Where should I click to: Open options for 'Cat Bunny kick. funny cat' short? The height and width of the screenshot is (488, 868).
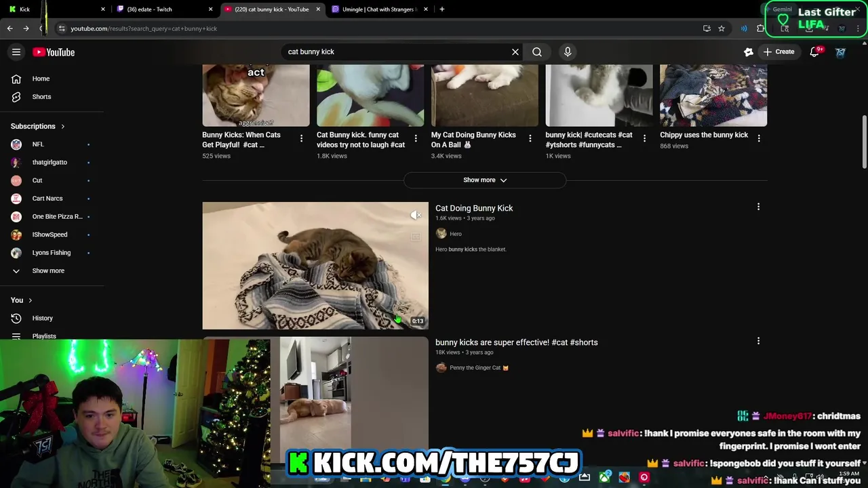(x=416, y=138)
